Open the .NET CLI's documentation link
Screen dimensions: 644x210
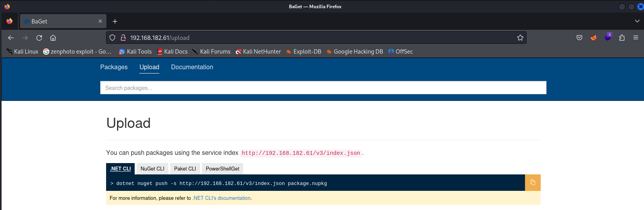[x=222, y=198]
